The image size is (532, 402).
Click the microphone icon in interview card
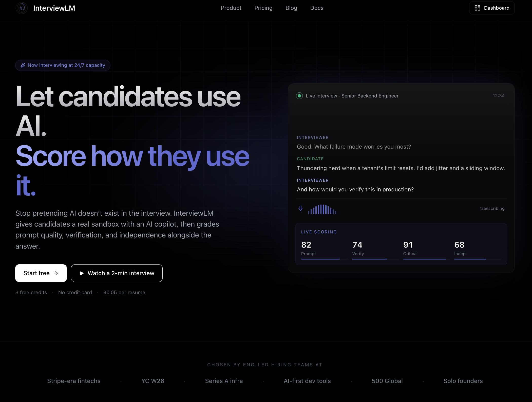click(x=300, y=208)
